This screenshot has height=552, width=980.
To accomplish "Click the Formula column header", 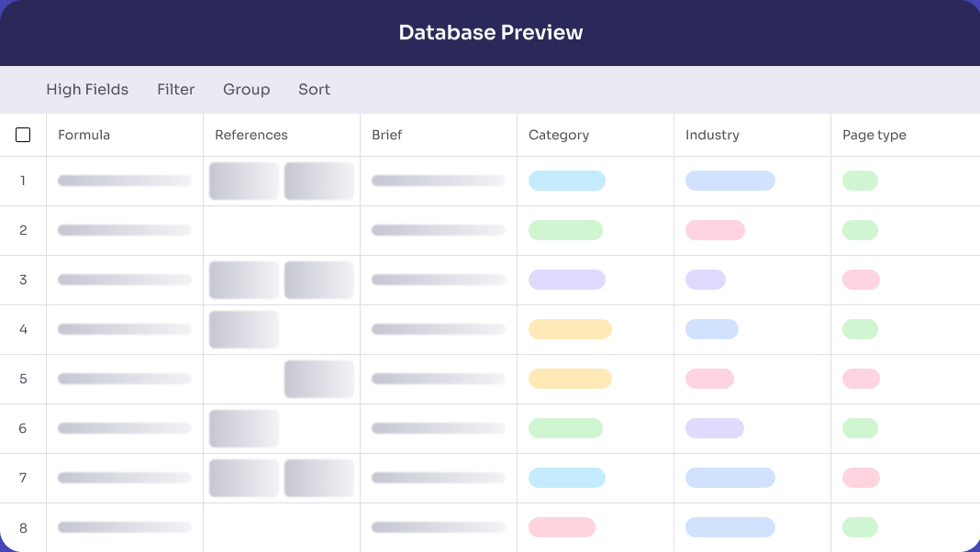I will coord(84,135).
